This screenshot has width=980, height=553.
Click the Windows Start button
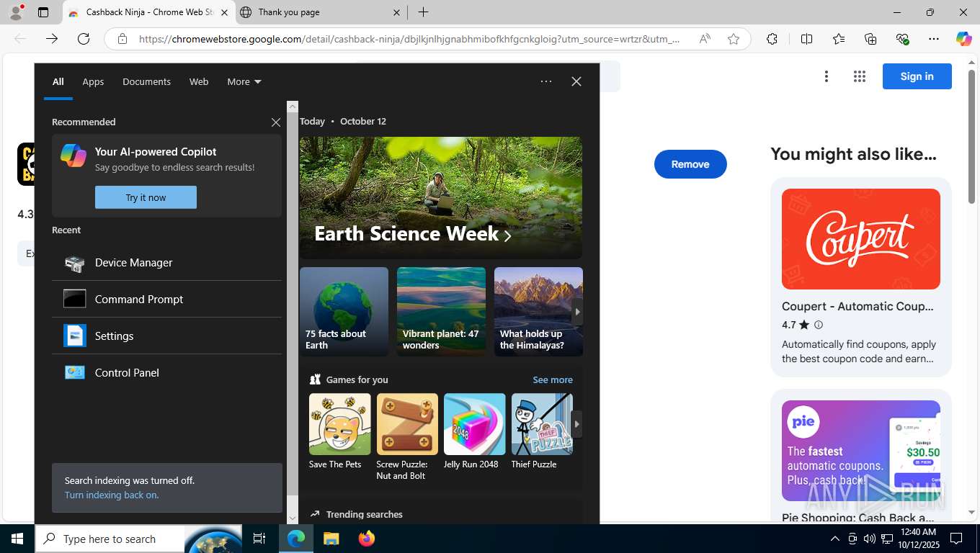click(17, 539)
